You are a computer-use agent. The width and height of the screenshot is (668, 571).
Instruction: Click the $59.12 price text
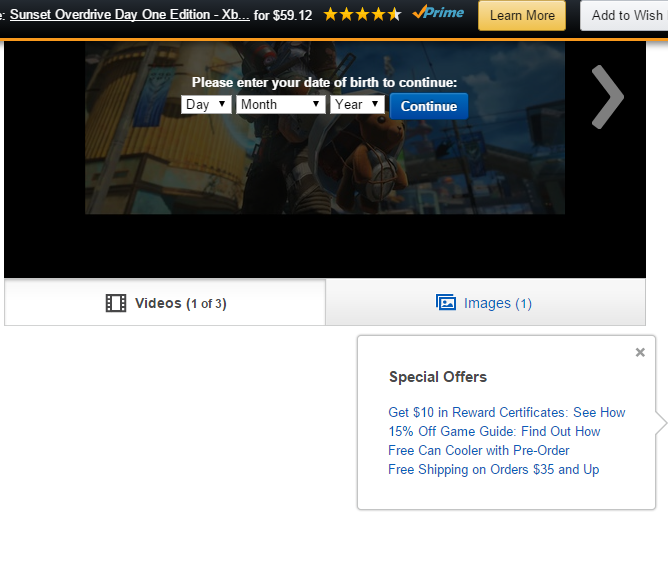(293, 16)
